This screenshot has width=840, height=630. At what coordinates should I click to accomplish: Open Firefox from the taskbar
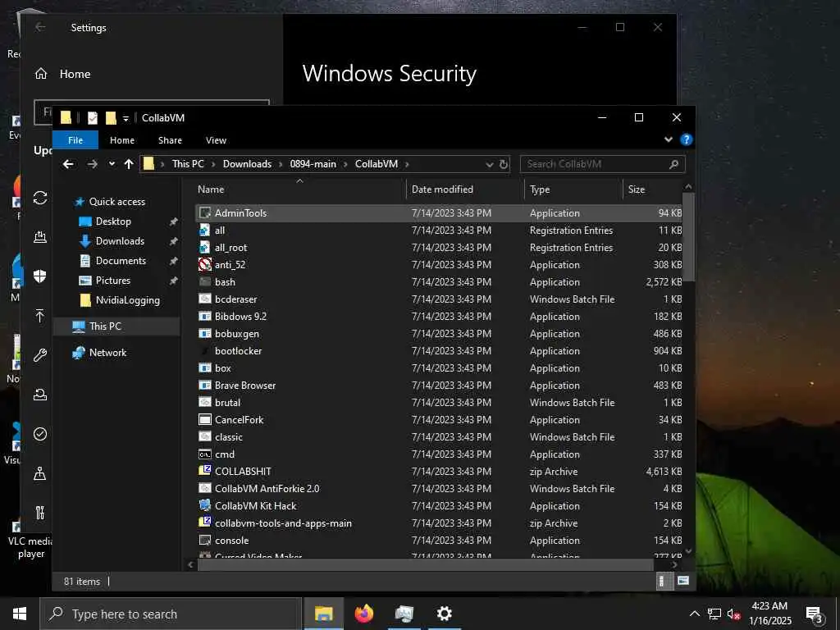(363, 614)
